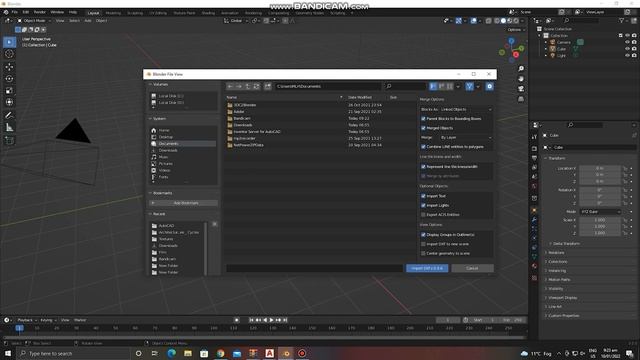Open rotation Mode XYZ Euler dropdown
Image resolution: width=640 pixels, height=360 pixels.
600,212
